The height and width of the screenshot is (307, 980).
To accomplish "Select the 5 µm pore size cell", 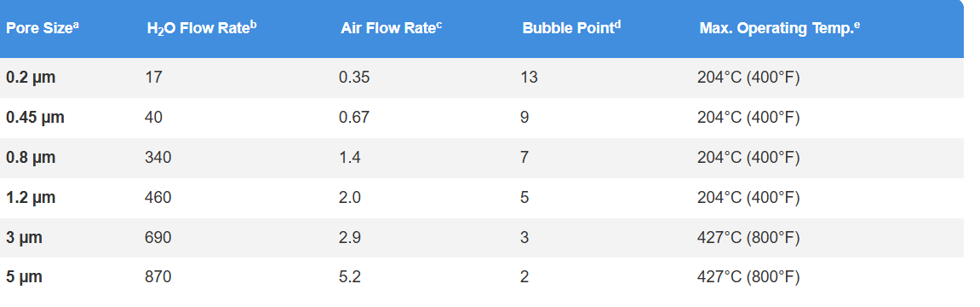I will [25, 277].
